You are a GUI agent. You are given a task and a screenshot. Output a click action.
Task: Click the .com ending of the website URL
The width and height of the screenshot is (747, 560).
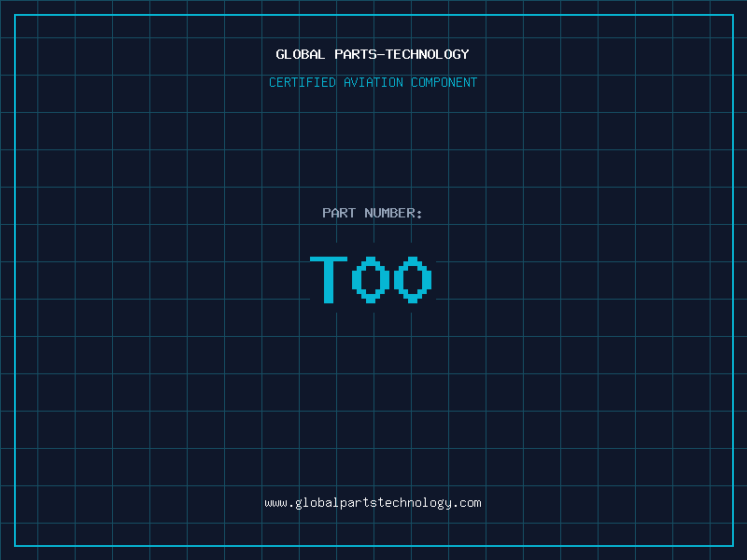click(x=468, y=503)
